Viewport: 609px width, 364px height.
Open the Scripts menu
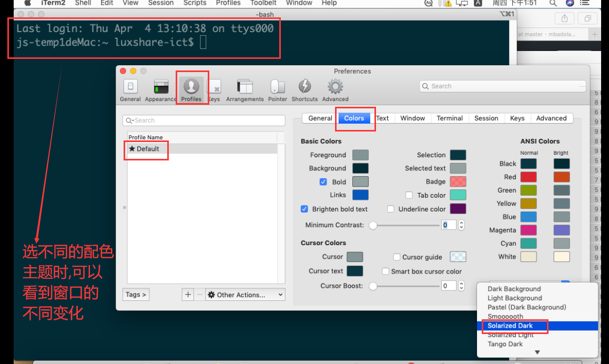pyautogui.click(x=195, y=3)
